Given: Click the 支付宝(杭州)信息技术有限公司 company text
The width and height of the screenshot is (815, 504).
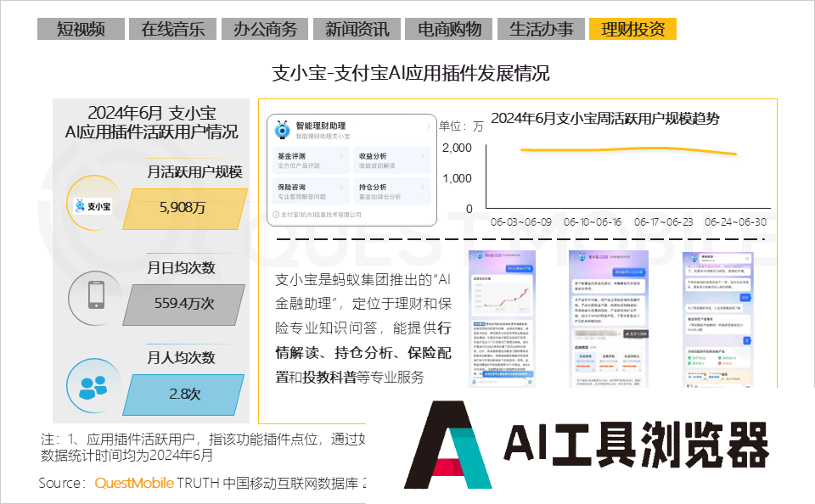Looking at the screenshot, I should point(321,215).
